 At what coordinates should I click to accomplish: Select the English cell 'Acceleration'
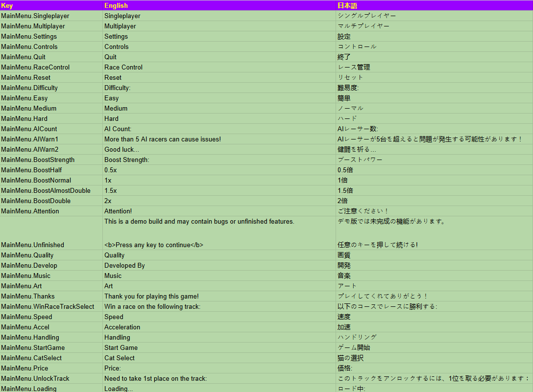click(219, 327)
